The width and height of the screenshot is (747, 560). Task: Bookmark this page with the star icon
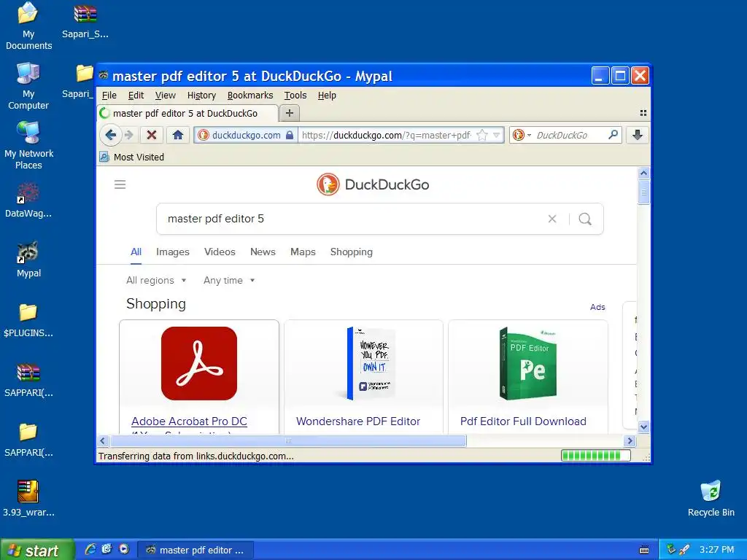[x=482, y=135]
